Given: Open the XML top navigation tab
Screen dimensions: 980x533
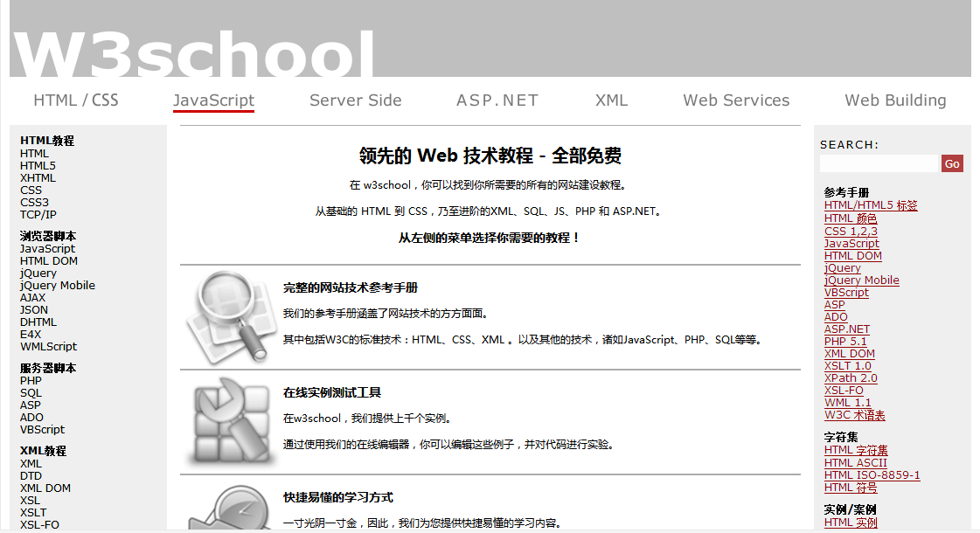Looking at the screenshot, I should point(611,100).
